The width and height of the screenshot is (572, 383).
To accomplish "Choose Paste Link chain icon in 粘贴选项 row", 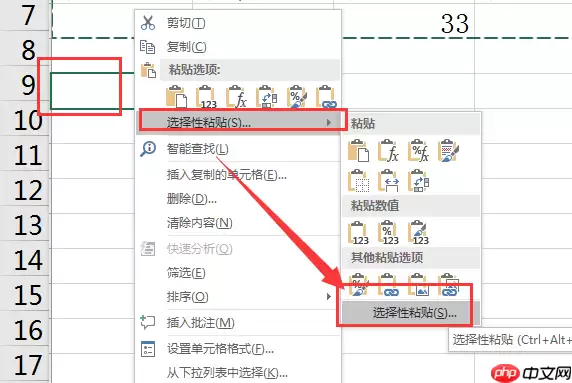I will point(326,97).
